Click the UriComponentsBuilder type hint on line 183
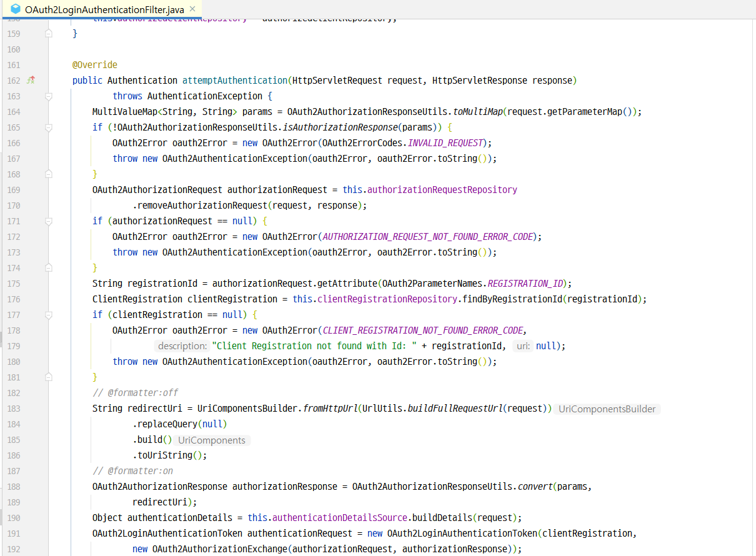 click(x=607, y=409)
